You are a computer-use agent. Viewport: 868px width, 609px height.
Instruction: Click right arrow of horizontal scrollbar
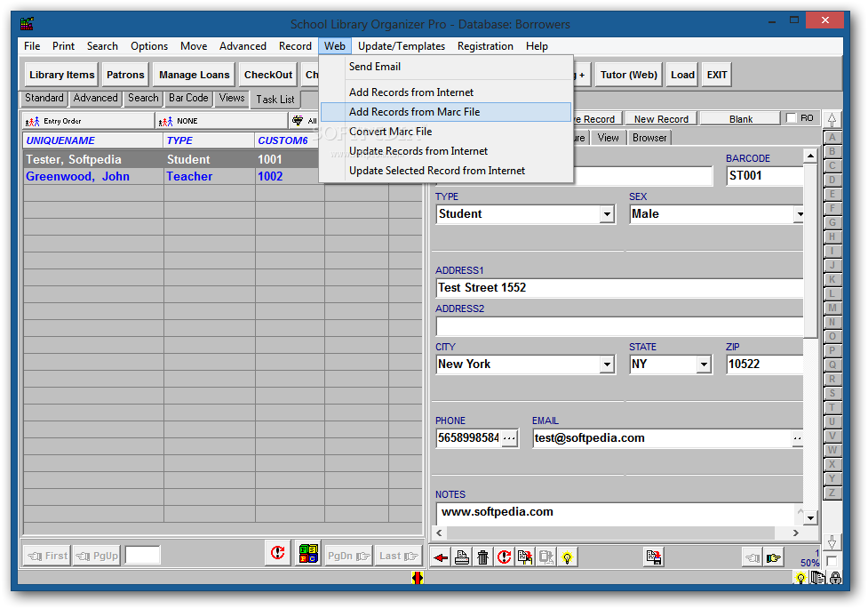(x=795, y=533)
